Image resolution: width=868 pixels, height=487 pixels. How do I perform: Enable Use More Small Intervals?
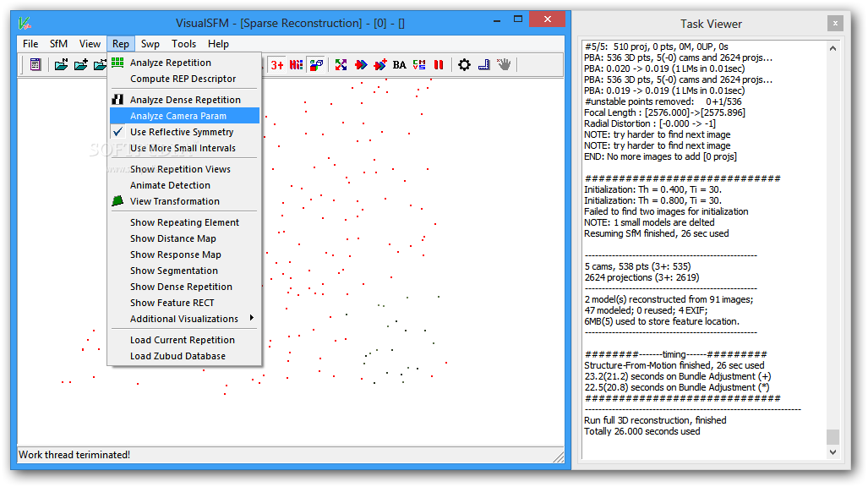click(183, 148)
